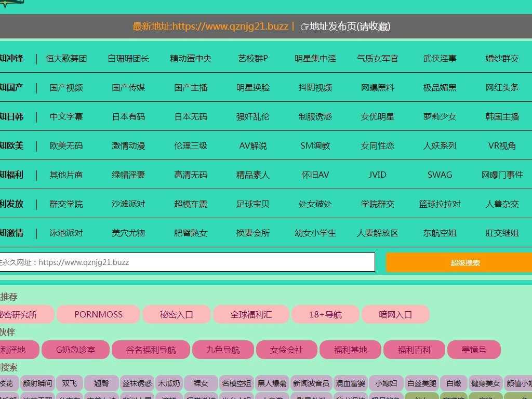Image resolution: width=532 pixels, height=399 pixels.
Task: Click the 九色导航 partner button
Action: (223, 350)
